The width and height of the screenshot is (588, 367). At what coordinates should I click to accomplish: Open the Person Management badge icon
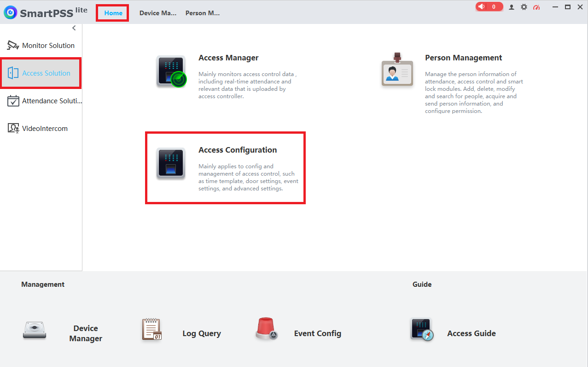point(397,70)
